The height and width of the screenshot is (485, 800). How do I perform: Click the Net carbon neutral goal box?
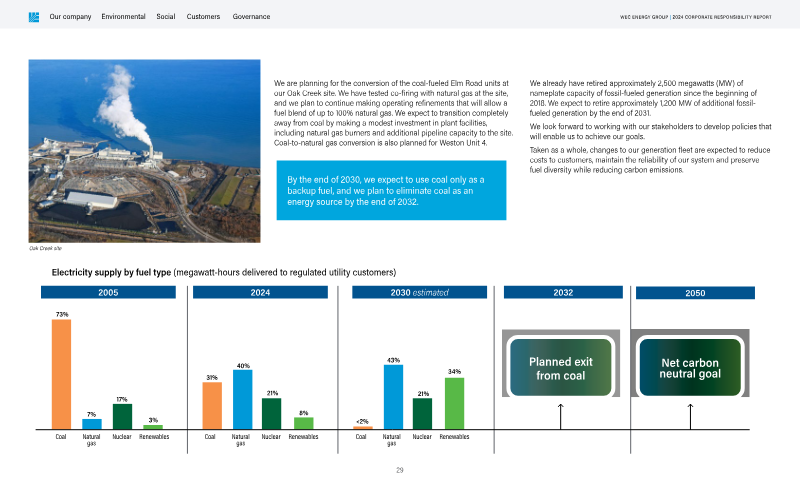(691, 367)
